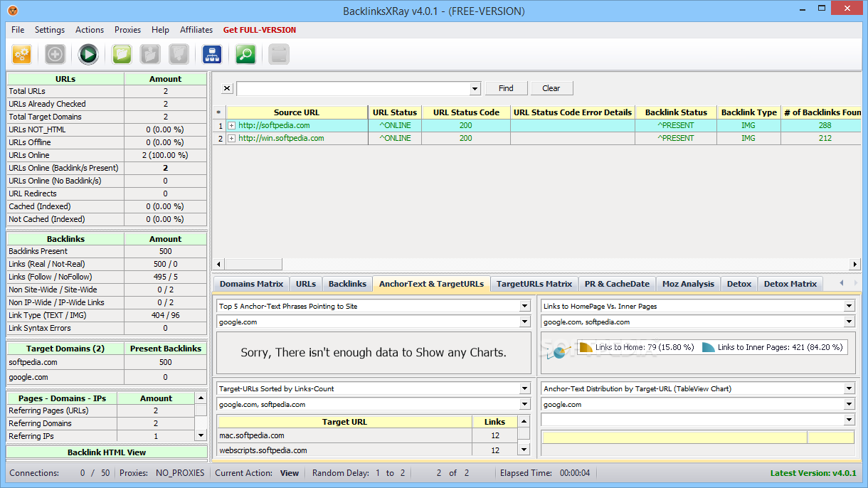Click the grey blank toolbar icon
The height and width of the screenshot is (488, 868).
pos(279,54)
